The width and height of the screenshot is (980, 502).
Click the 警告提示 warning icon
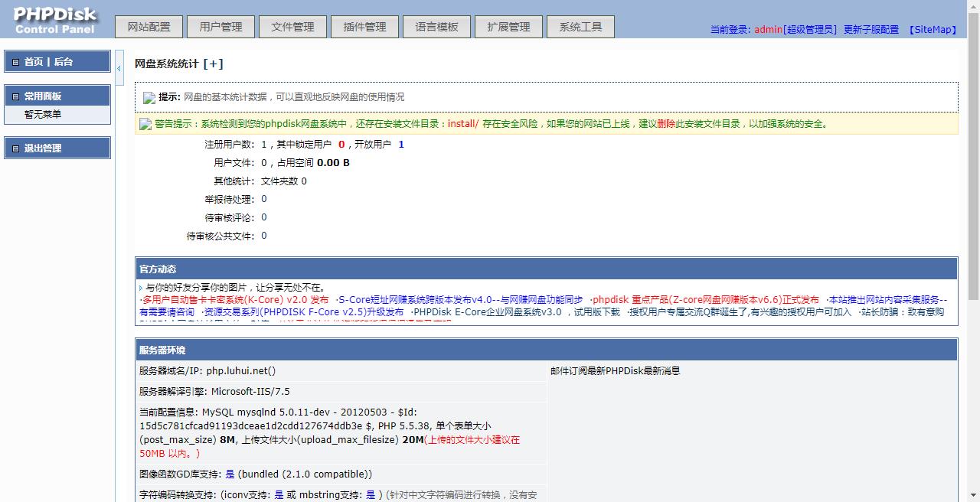pyautogui.click(x=145, y=124)
